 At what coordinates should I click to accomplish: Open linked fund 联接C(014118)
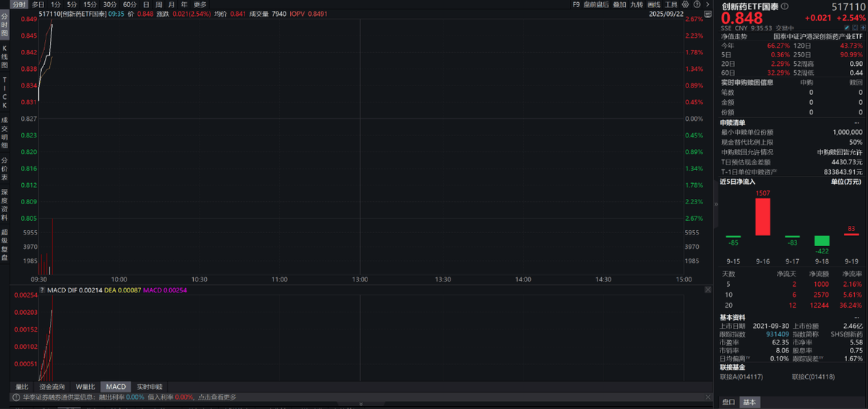(814, 376)
